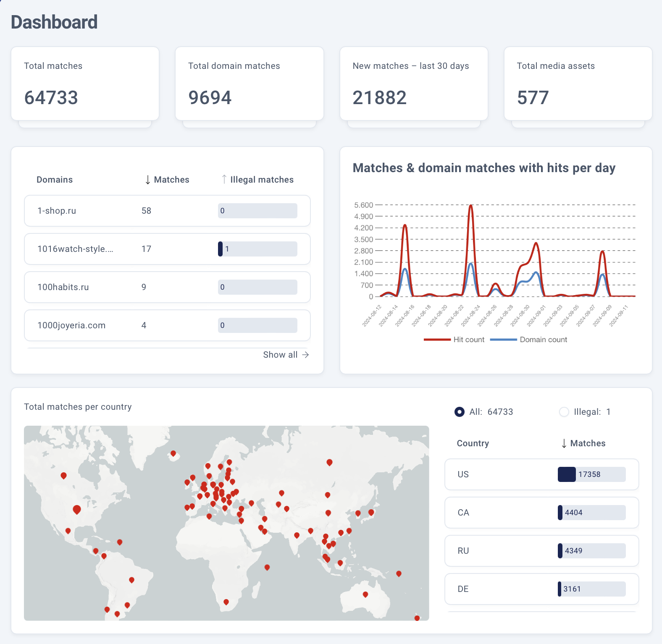Select the DE country row label
662x644 pixels.
click(x=463, y=589)
